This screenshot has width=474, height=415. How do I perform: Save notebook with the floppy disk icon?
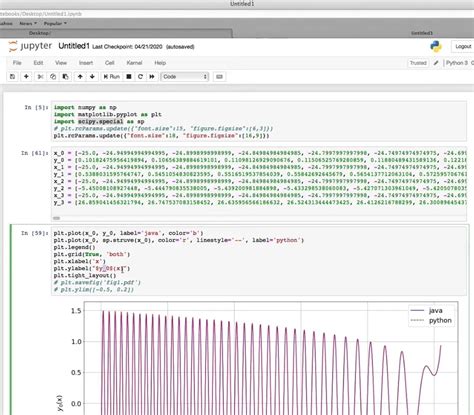[x=12, y=77]
